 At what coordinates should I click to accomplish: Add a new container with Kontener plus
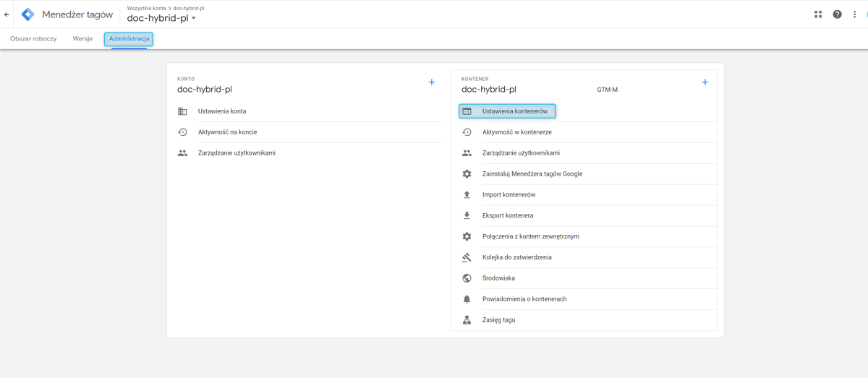click(x=705, y=82)
